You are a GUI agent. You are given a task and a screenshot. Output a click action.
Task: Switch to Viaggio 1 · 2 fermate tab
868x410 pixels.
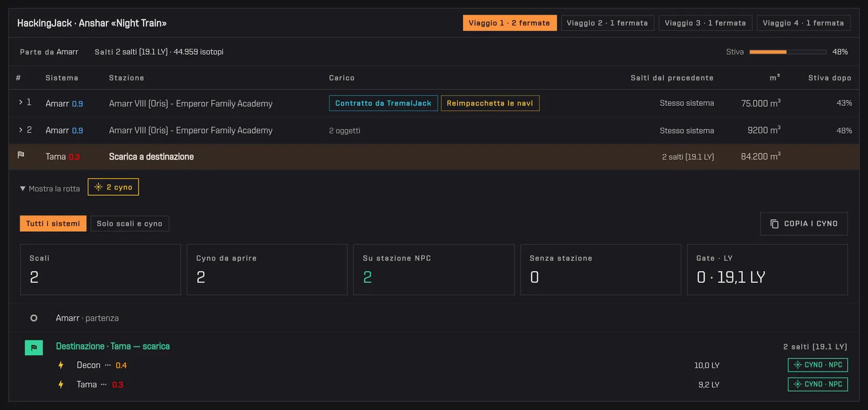[509, 23]
